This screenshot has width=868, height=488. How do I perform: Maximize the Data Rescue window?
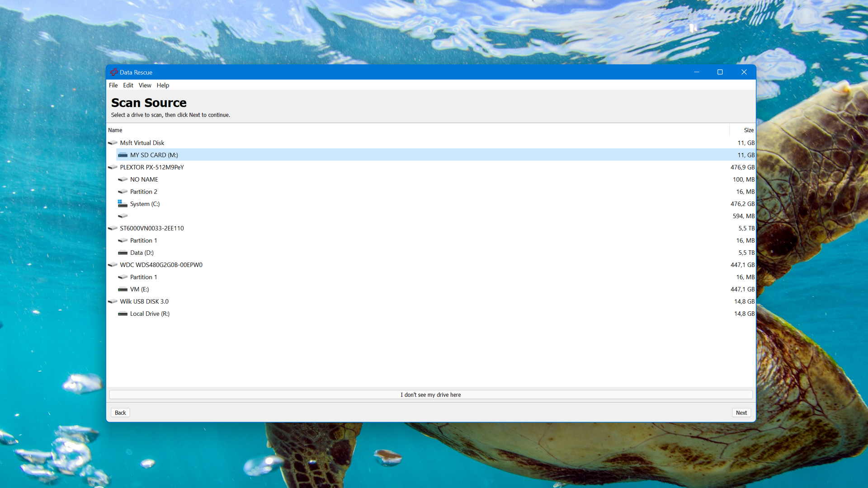[x=720, y=72]
